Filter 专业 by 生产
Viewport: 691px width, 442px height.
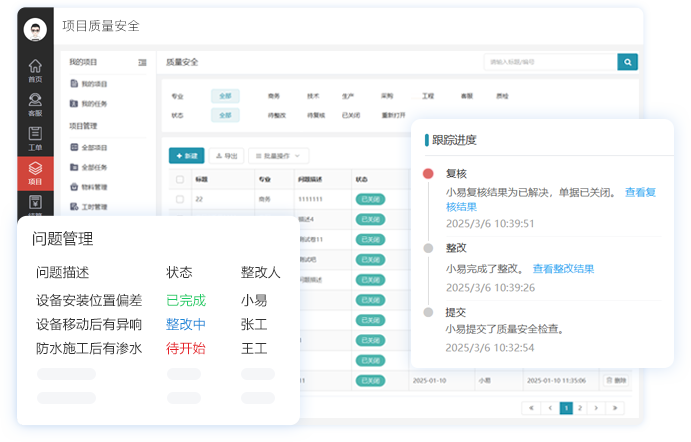point(348,96)
